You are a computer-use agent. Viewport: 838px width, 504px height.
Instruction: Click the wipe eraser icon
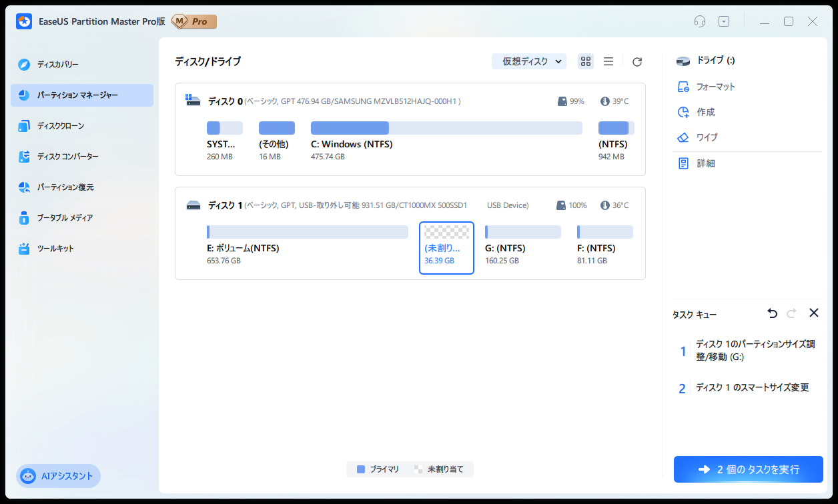pos(683,137)
